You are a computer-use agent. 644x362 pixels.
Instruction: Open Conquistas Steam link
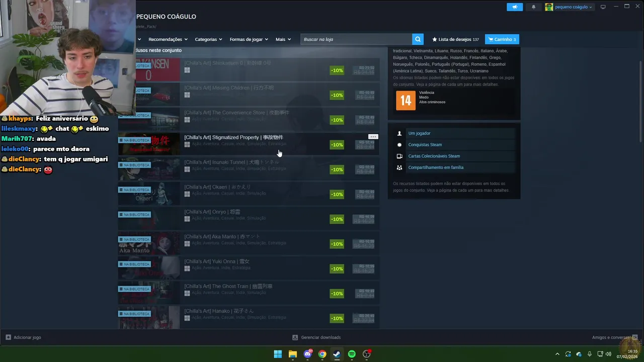point(425,145)
